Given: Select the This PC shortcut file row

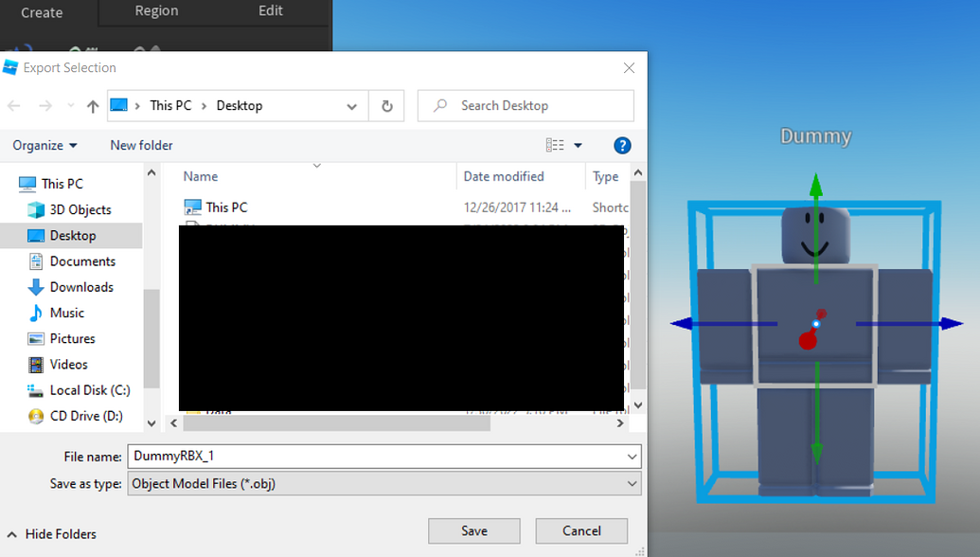Looking at the screenshot, I should point(404,207).
